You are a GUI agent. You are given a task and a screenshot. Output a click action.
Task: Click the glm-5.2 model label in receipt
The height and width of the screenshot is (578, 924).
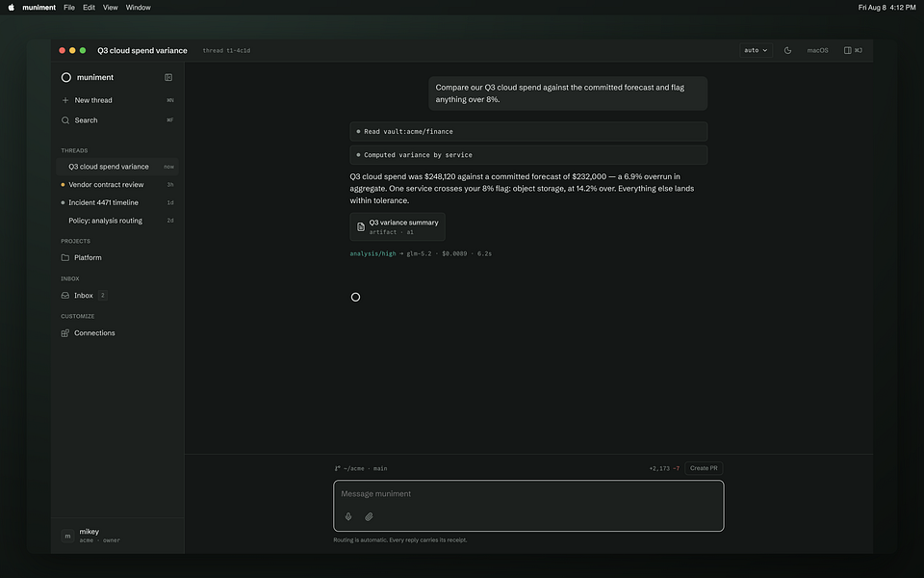tap(419, 253)
